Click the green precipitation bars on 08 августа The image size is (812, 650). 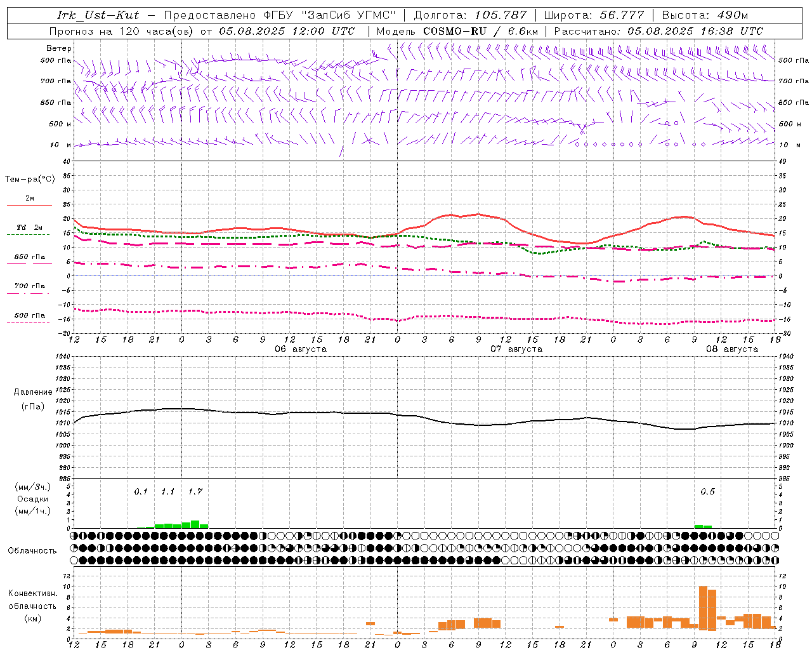click(703, 526)
